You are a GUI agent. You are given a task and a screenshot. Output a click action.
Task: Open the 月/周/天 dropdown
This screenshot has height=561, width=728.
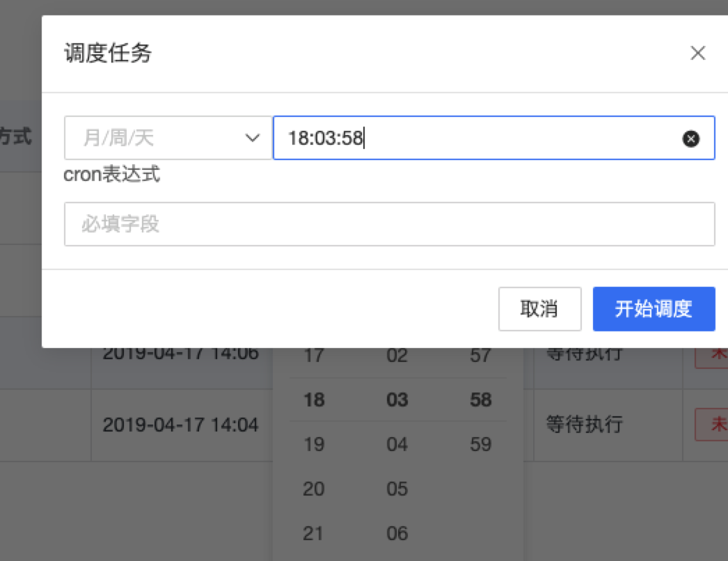(168, 138)
